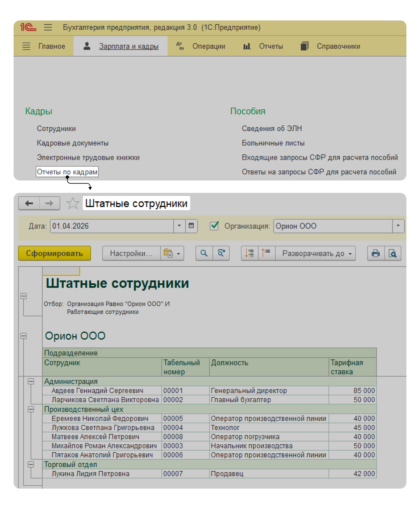Viewport: 420px width, 509px height.
Task: Click the forward navigation arrow
Action: coord(49,203)
